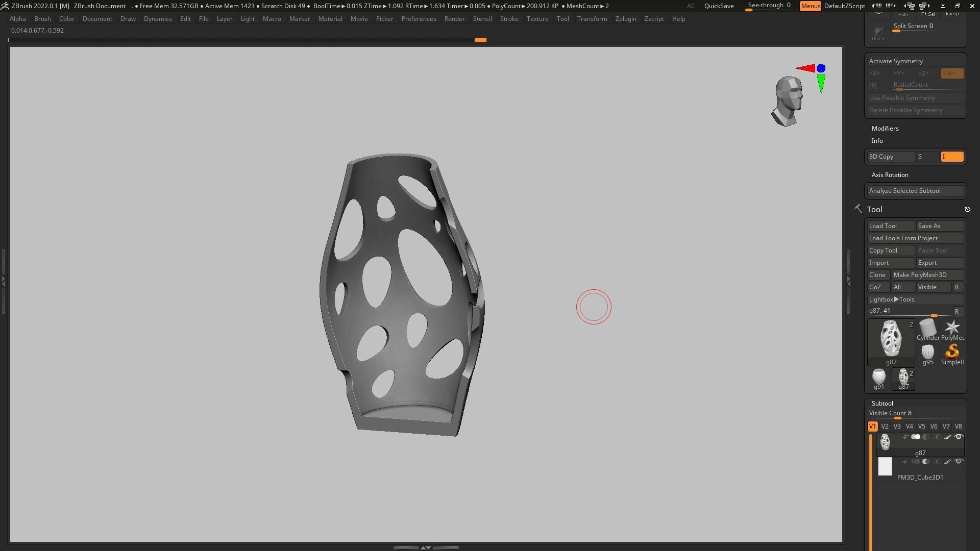
Task: Set union boolean mode on PM3D_Cube3D1
Action: [916, 461]
